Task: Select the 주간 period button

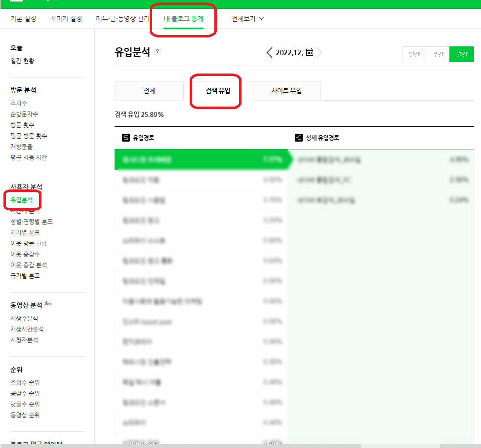Action: [438, 54]
